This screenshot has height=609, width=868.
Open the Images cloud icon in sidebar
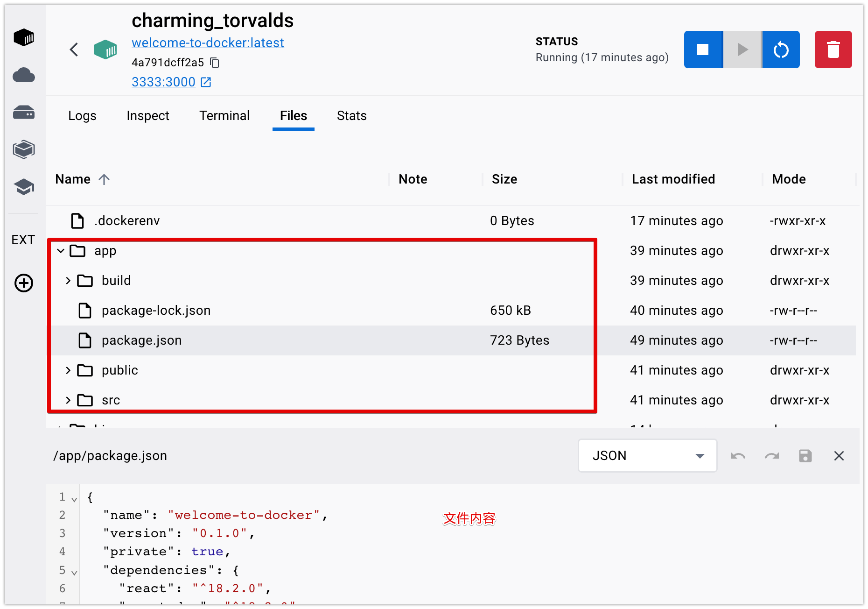coord(24,75)
